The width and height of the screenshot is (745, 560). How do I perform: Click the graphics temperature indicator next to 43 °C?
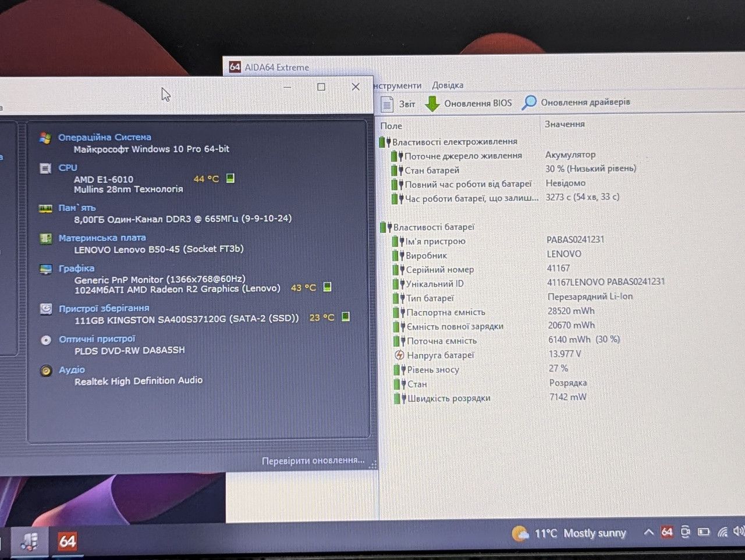pyautogui.click(x=327, y=287)
